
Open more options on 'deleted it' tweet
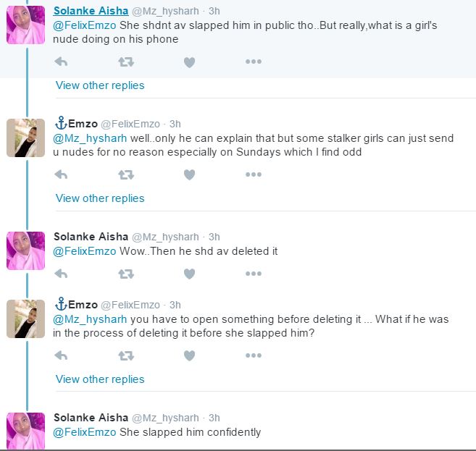[253, 274]
